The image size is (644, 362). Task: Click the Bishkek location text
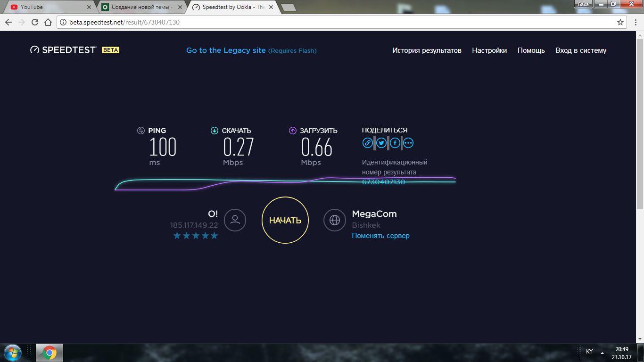click(x=366, y=225)
